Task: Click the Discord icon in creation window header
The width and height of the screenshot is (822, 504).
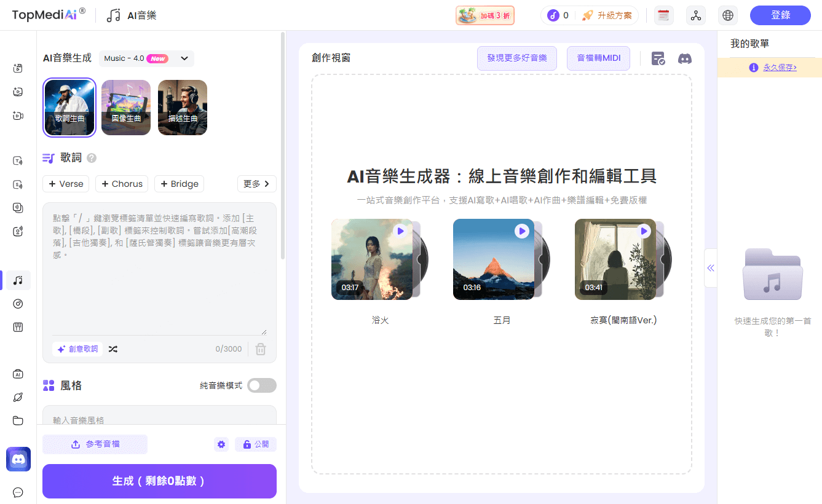Action: (684, 58)
